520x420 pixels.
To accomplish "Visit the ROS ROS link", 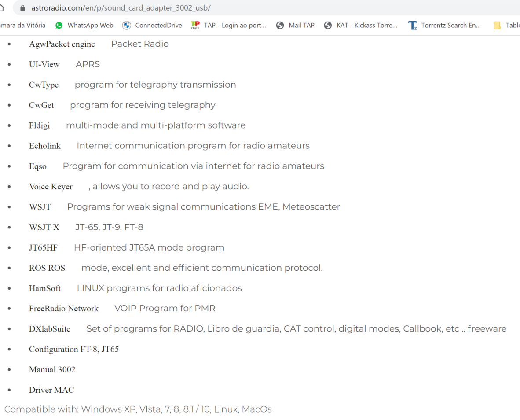I will pos(47,268).
